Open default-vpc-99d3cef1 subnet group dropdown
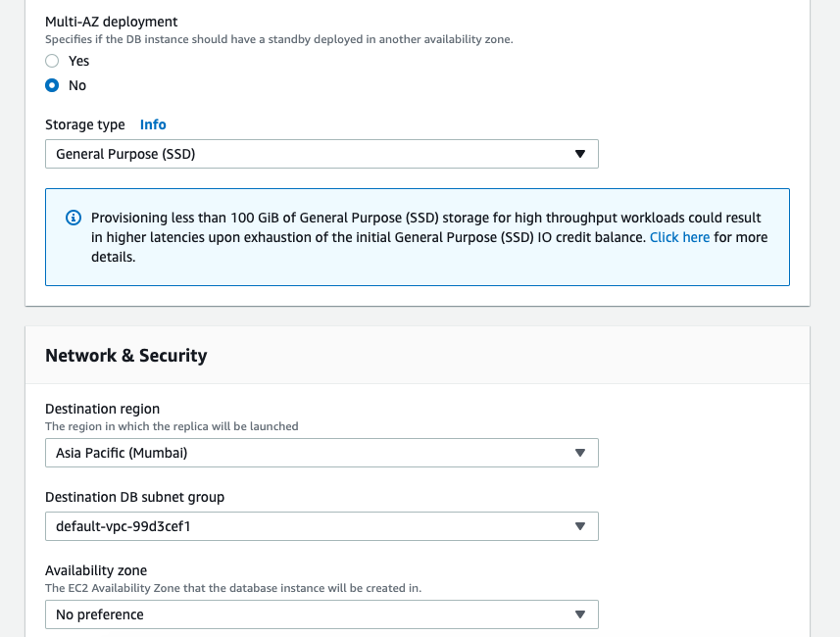This screenshot has height=637, width=840. coord(321,526)
